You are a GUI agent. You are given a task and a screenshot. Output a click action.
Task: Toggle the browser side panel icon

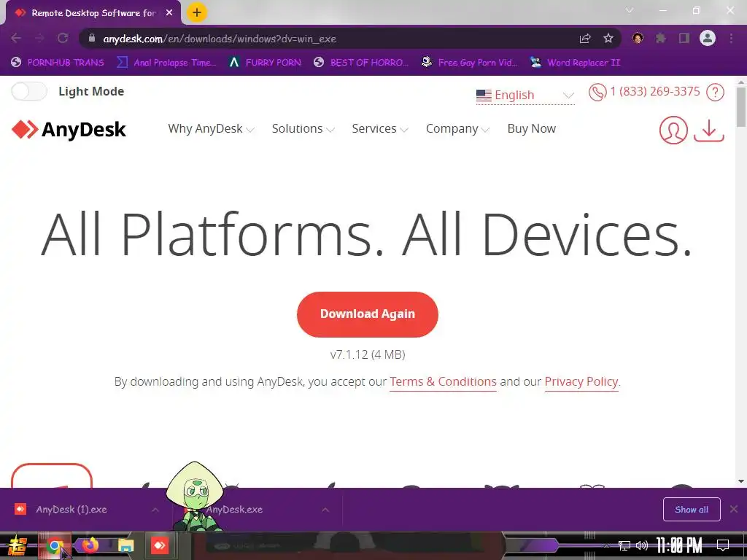tap(684, 38)
